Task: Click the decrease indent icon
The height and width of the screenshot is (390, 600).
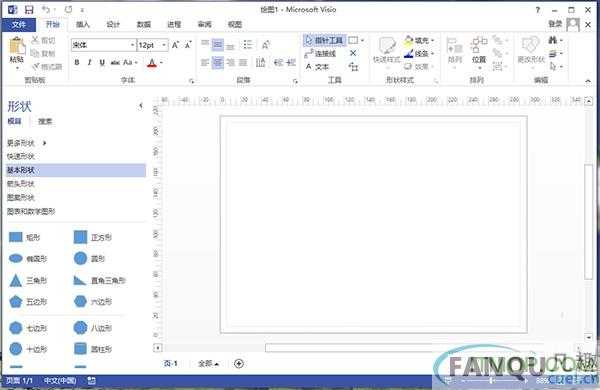Action: (x=278, y=62)
